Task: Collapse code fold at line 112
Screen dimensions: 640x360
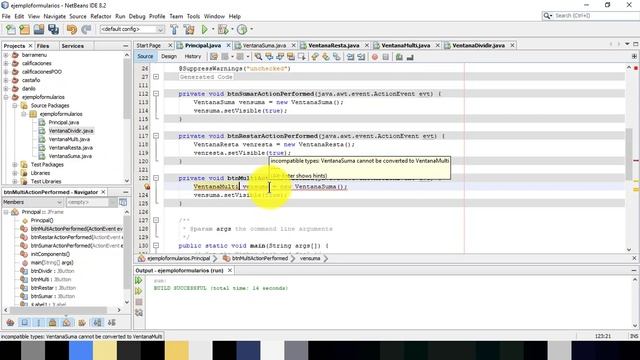Action: pos(156,93)
